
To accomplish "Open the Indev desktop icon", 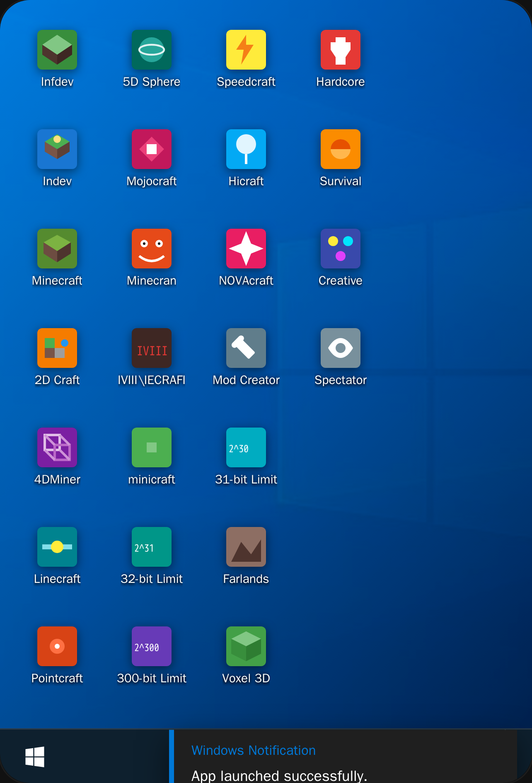I will click(57, 149).
